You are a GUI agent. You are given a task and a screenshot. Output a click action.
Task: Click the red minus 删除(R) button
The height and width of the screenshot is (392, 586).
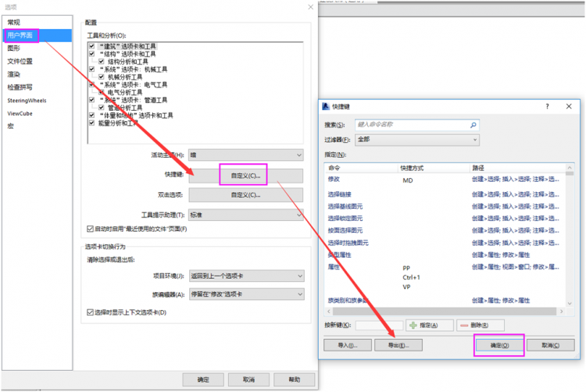(x=481, y=325)
